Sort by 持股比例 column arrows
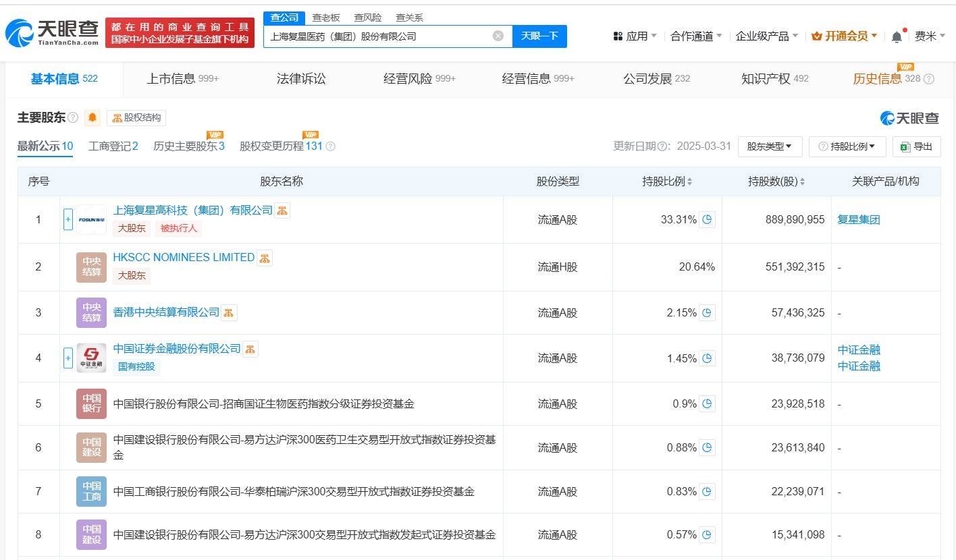The width and height of the screenshot is (956, 560). (x=689, y=181)
